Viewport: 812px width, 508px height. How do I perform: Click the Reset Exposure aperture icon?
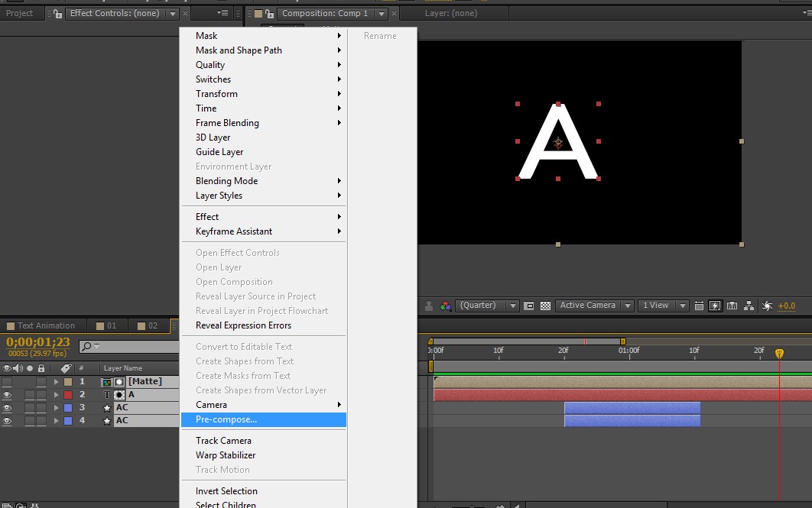(x=768, y=306)
